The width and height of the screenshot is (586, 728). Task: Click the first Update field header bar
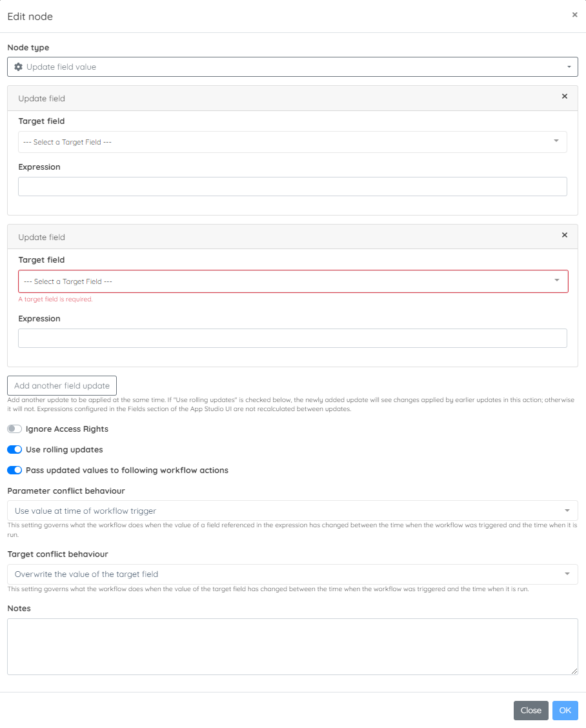pyautogui.click(x=292, y=98)
